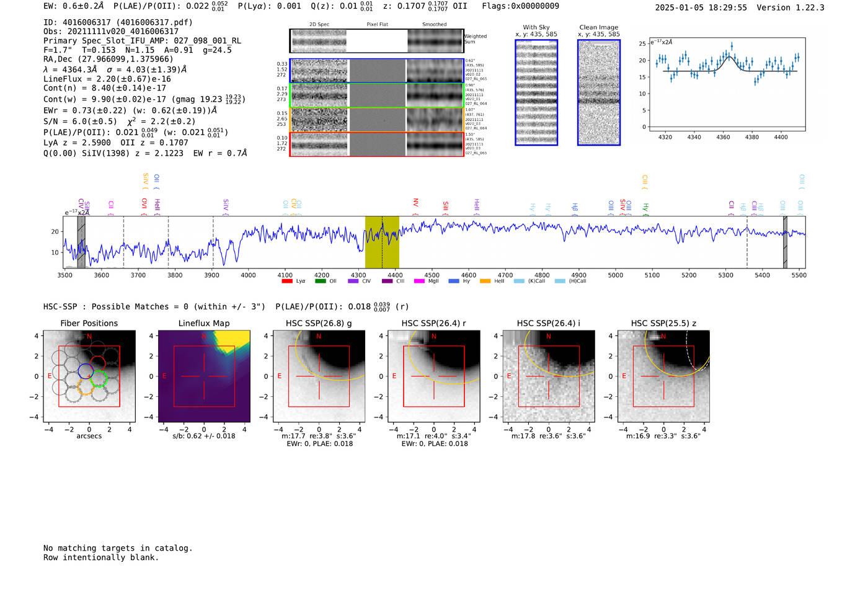The width and height of the screenshot is (868, 591).
Task: Click the EWr = 0.73(±0.22) line
Action: (130, 110)
